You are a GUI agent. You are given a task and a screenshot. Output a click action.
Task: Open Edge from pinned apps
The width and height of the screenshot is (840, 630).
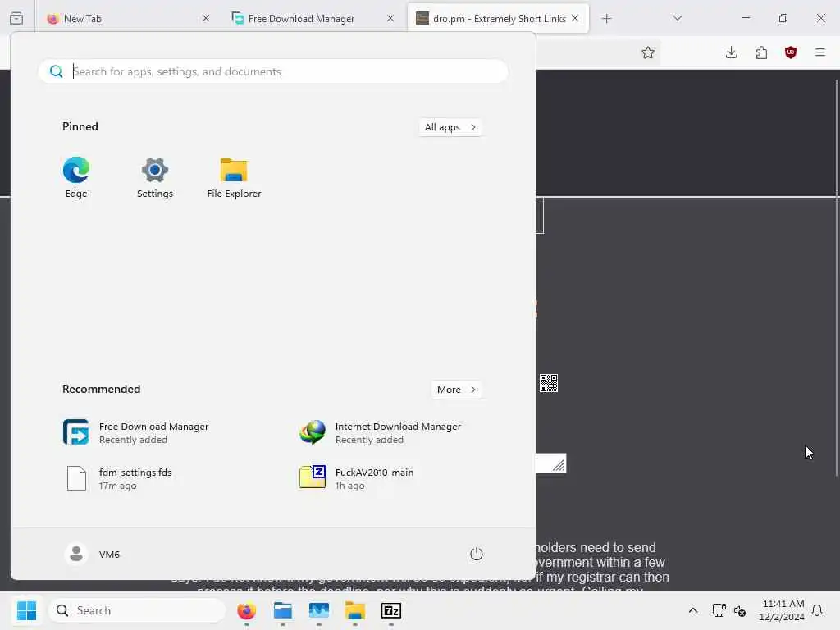pyautogui.click(x=76, y=177)
